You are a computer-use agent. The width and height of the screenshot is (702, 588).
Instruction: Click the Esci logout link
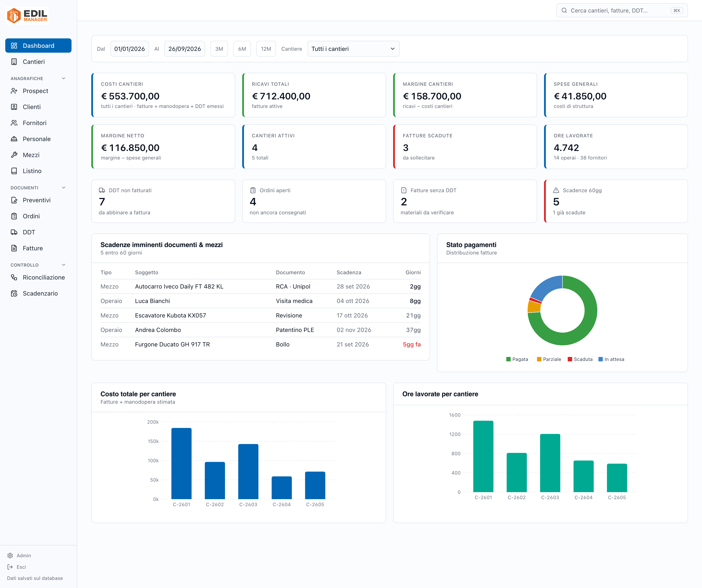pyautogui.click(x=17, y=567)
